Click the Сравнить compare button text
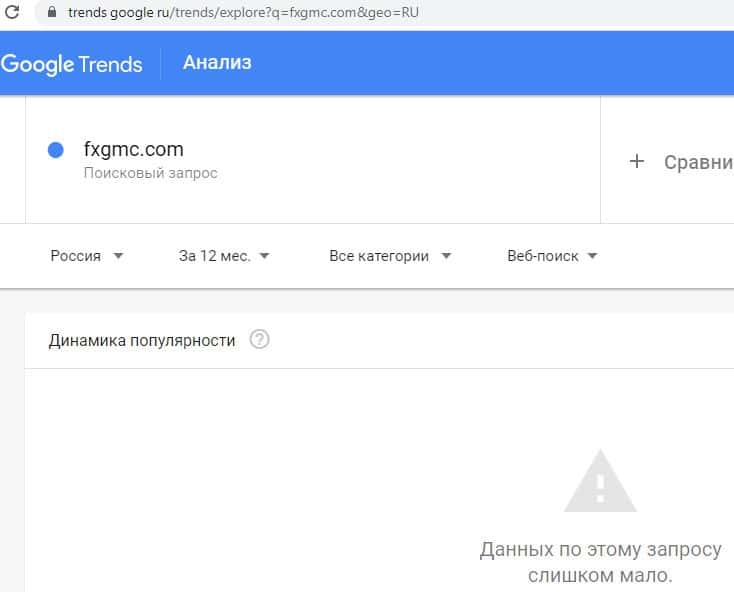Screen dimensions: 734x592 (x=698, y=162)
